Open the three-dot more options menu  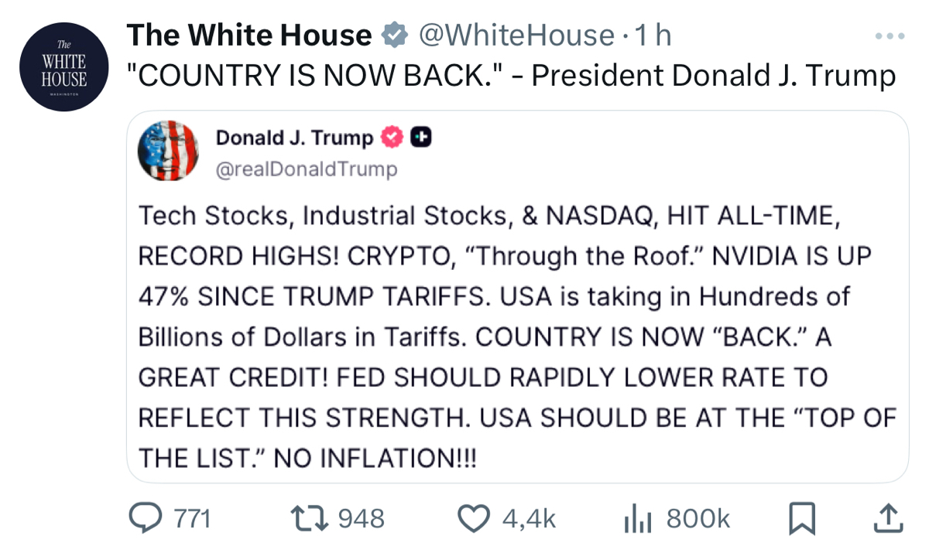pyautogui.click(x=890, y=36)
